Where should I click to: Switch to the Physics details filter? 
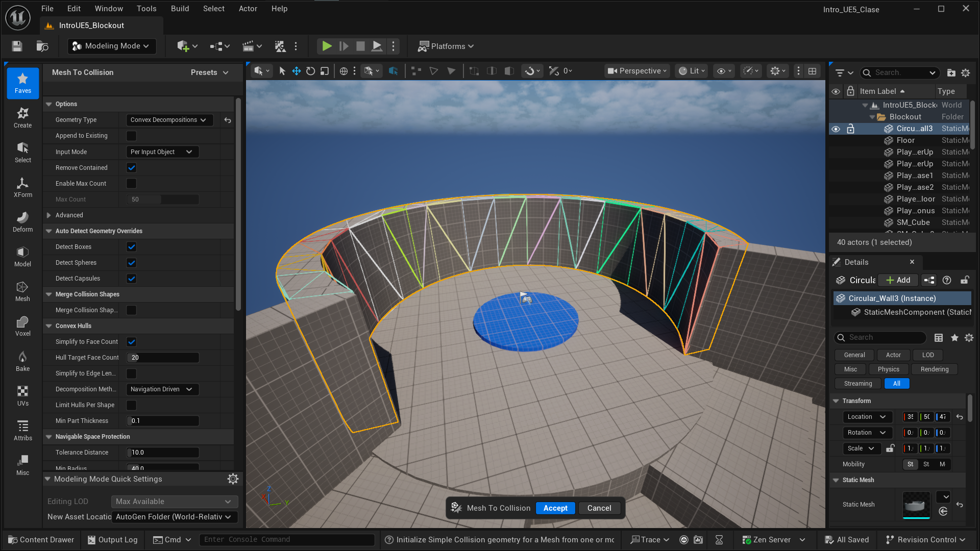(888, 369)
